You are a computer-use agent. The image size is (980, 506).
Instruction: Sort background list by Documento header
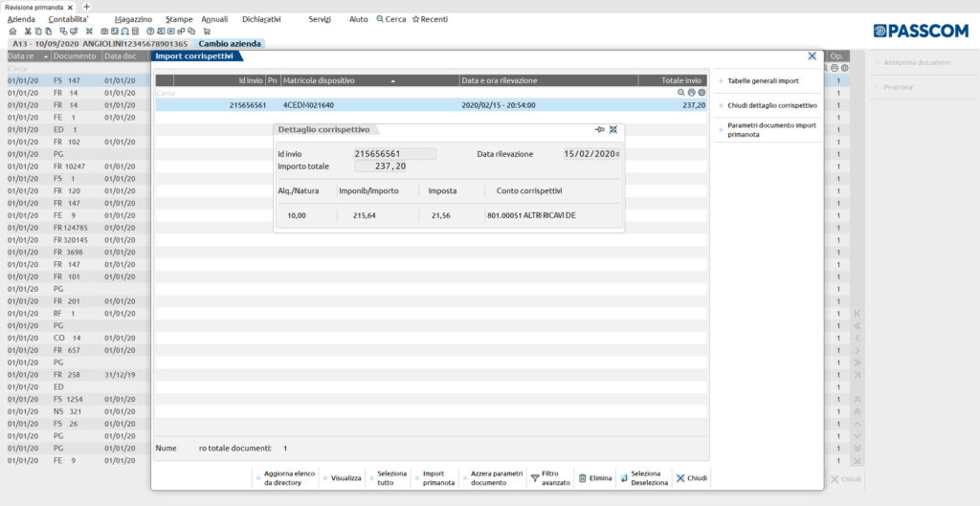[75, 56]
